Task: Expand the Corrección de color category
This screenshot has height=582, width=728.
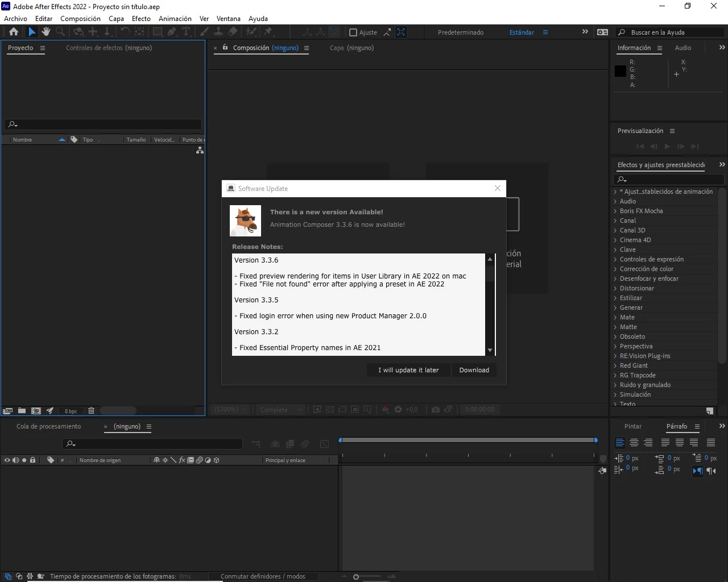Action: (x=615, y=269)
